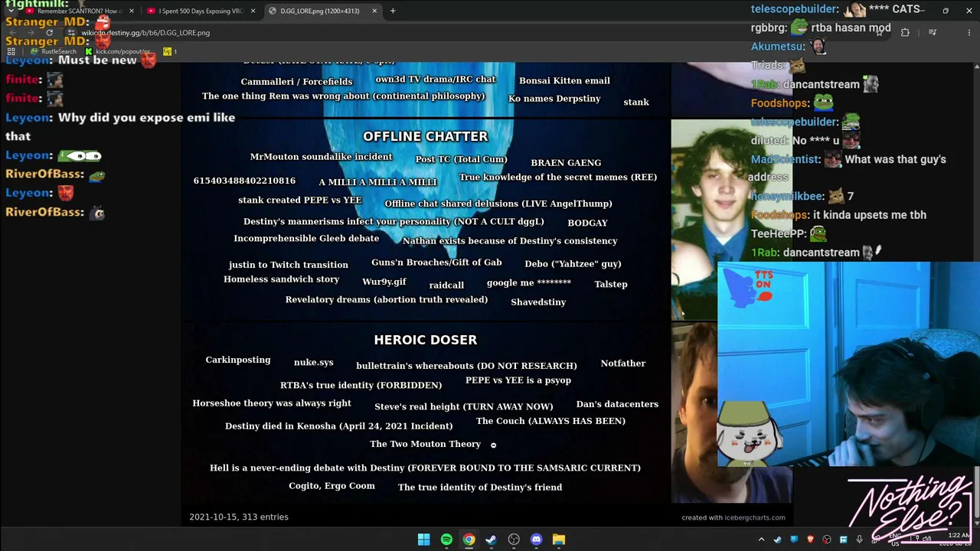Click 'A MILLI A MILLI A MILLI'
The height and width of the screenshot is (551, 980).
click(x=377, y=182)
